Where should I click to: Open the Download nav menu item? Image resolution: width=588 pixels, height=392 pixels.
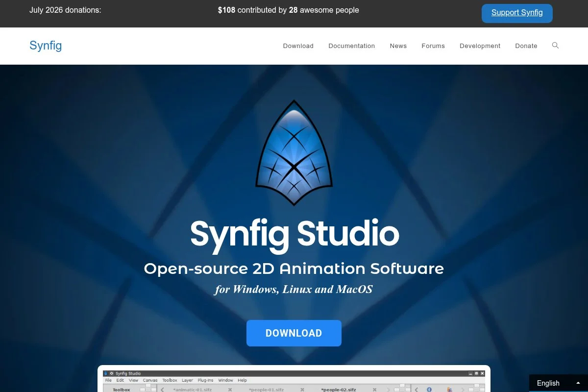[x=298, y=46]
